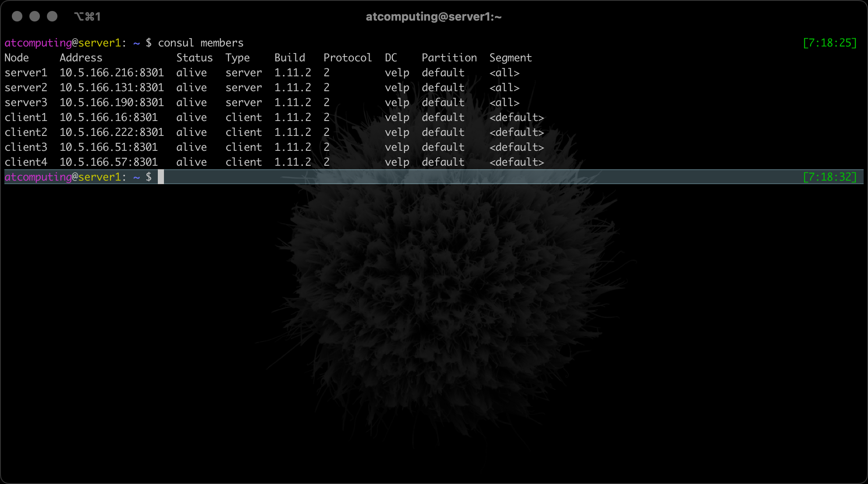
Task: Click the atcomputing@server1:~ window title
Action: [x=434, y=17]
